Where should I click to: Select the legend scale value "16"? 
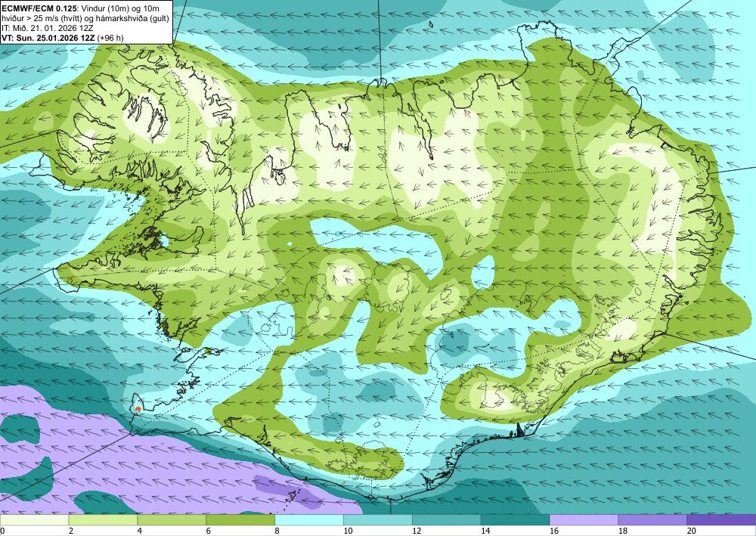point(554,531)
